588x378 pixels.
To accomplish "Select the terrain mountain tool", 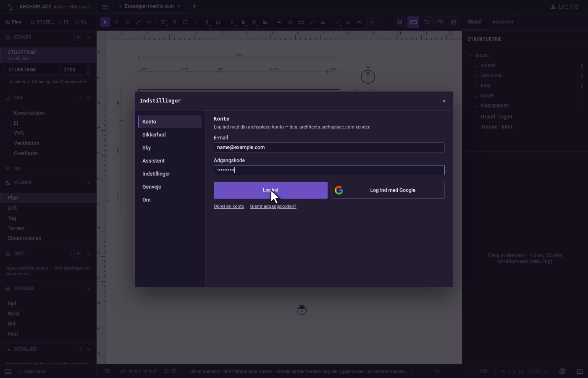I will (323, 22).
